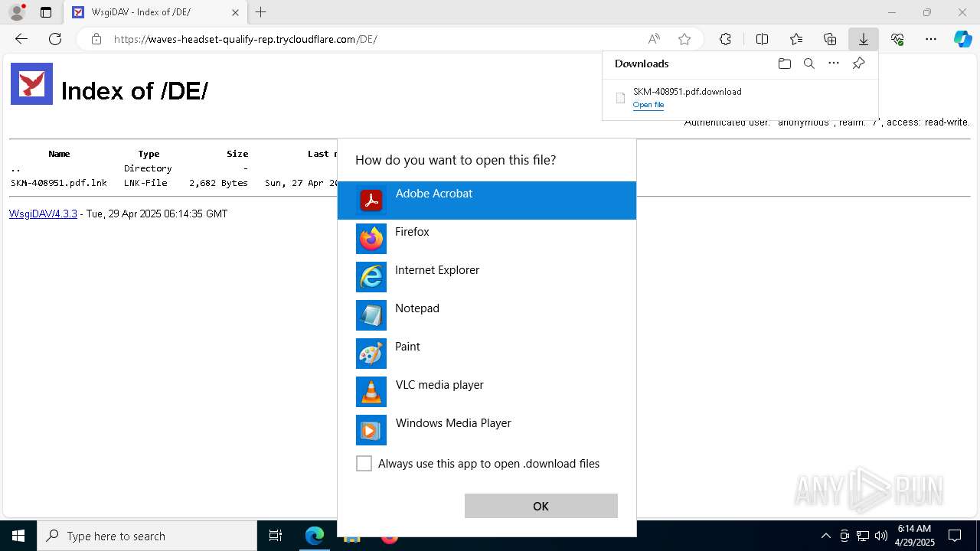Check Always use this app for .download files

tap(364, 464)
